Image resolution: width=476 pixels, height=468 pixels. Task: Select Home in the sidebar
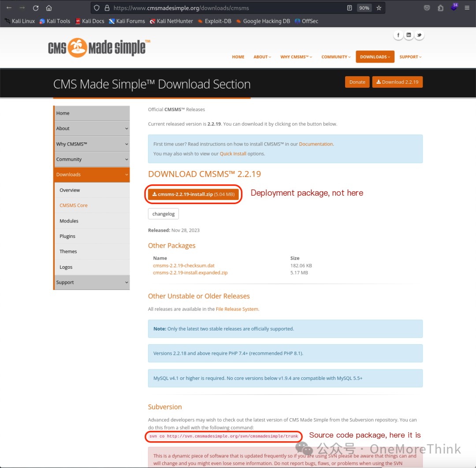pyautogui.click(x=92, y=113)
